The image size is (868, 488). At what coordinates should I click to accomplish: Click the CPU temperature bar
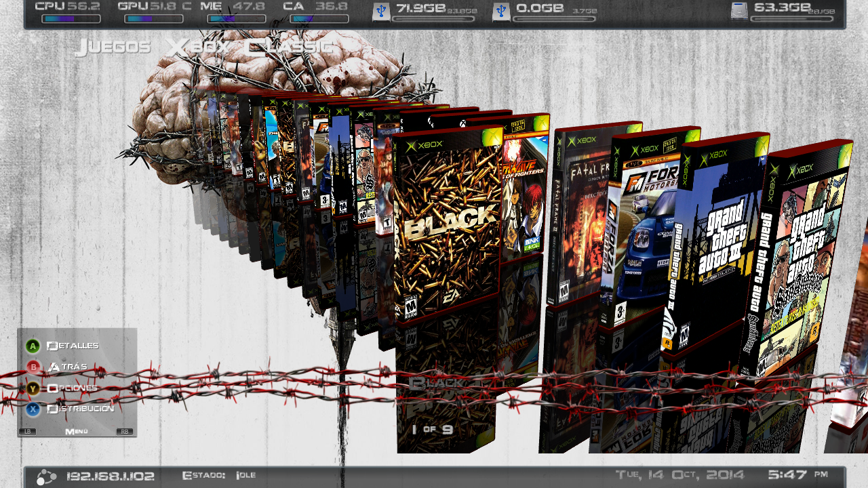71,19
